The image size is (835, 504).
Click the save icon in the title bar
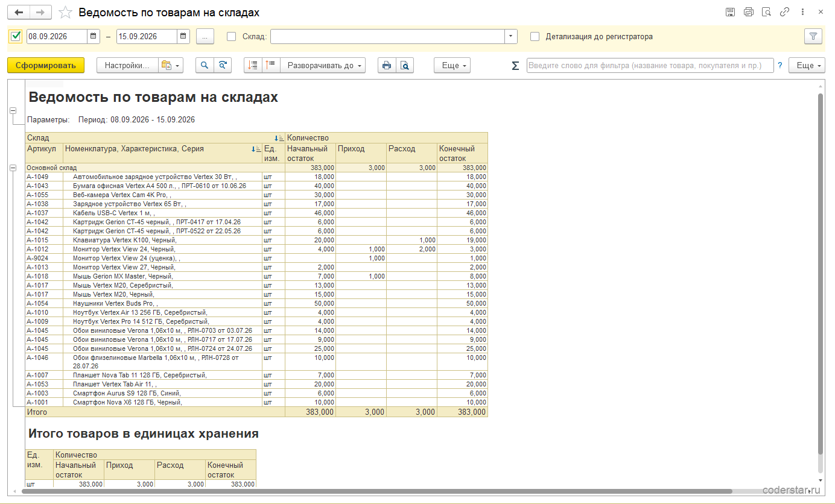730,12
